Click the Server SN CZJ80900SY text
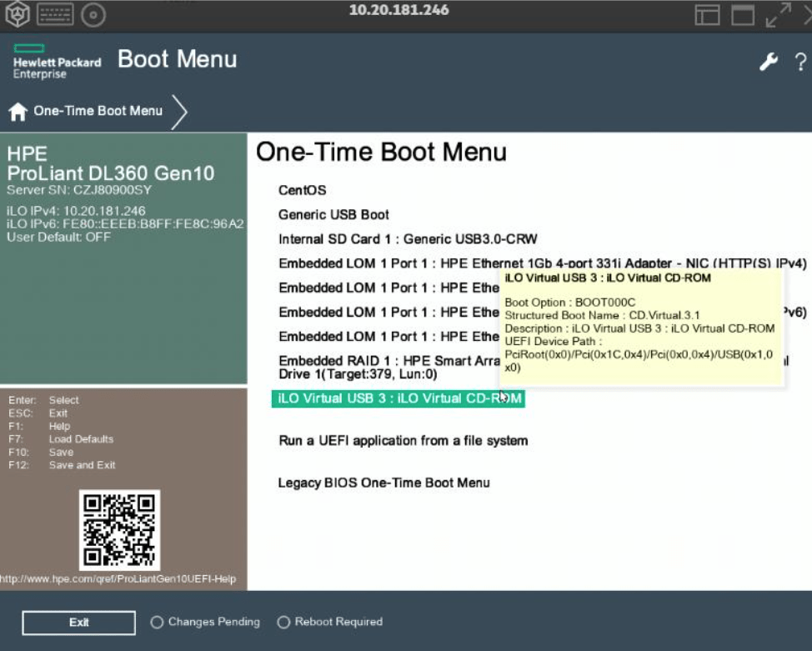This screenshot has height=651, width=812. [x=79, y=189]
